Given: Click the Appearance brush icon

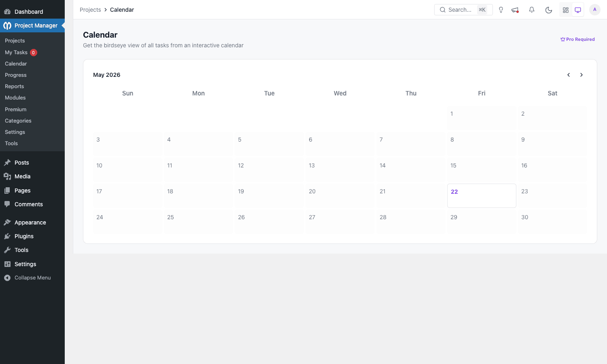Looking at the screenshot, I should point(7,222).
